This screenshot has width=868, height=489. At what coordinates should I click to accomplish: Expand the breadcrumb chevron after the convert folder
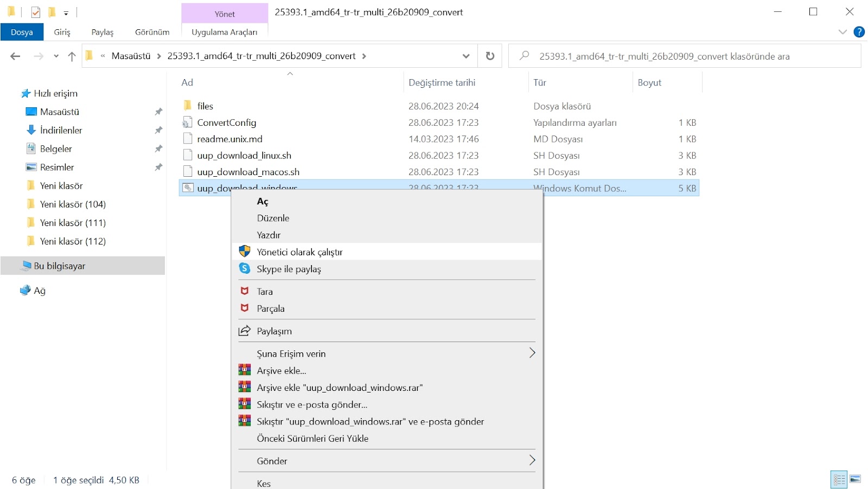point(364,56)
